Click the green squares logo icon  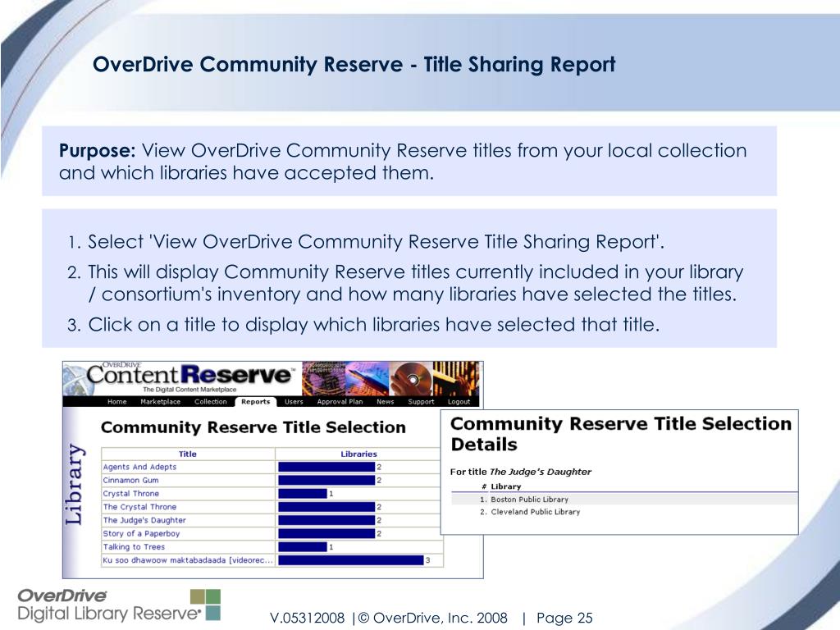(205, 605)
